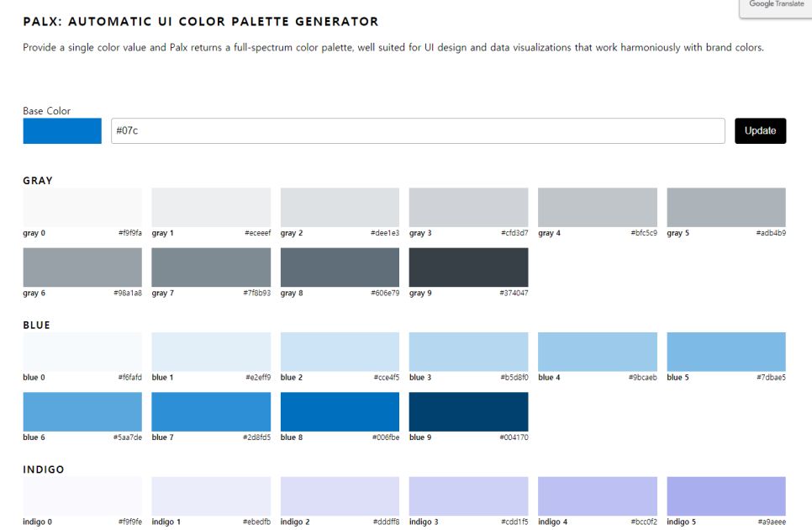This screenshot has height=530, width=812.
Task: Click the blue Base Color preview swatch
Action: pos(62,131)
